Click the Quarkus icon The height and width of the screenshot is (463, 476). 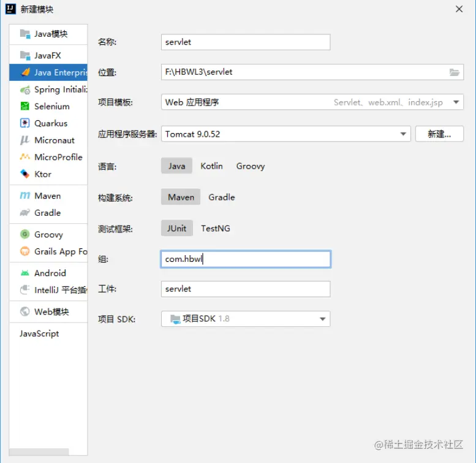point(25,123)
